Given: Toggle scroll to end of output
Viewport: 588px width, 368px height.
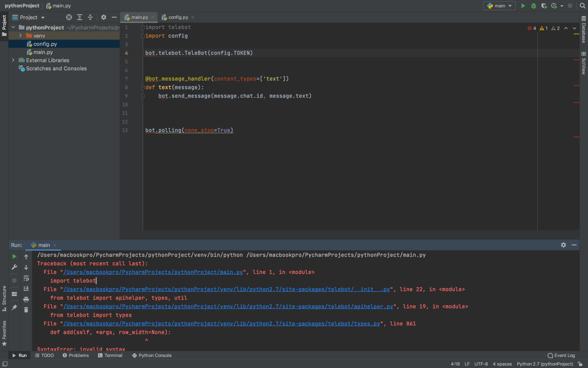Looking at the screenshot, I should 26,289.
